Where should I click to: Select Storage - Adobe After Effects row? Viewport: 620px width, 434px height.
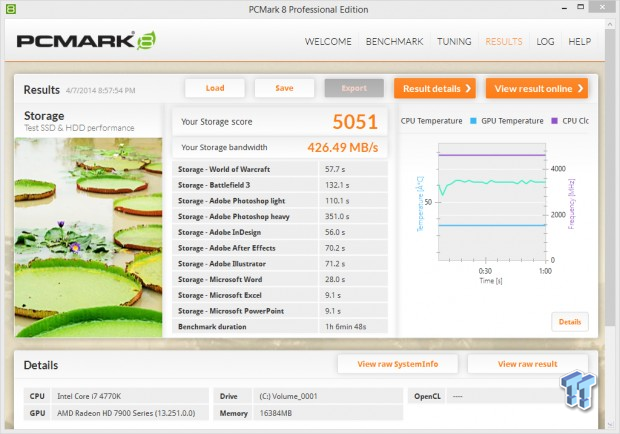[280, 248]
